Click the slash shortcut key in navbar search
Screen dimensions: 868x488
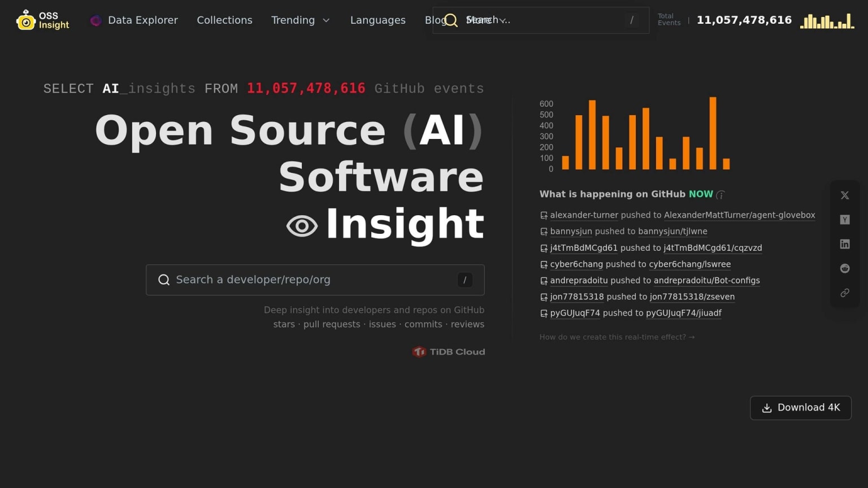coord(632,20)
